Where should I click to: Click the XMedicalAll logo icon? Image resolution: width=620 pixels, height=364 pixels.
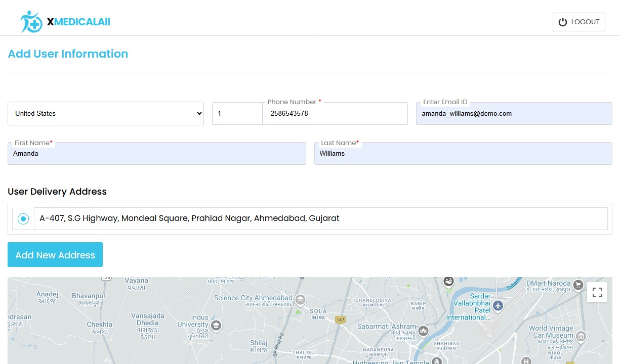[31, 21]
